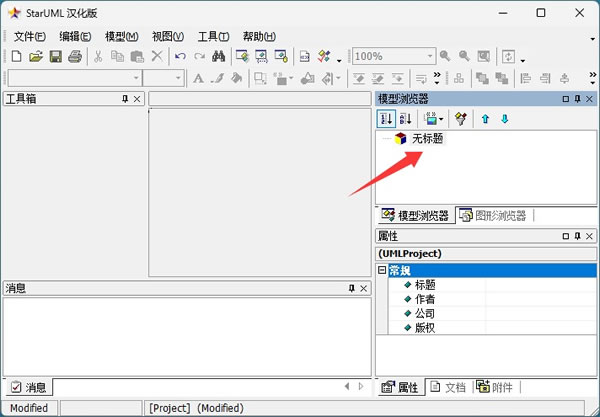The height and width of the screenshot is (417, 600).
Task: Click the layout diagram icon with three boxes
Action: click(x=459, y=79)
